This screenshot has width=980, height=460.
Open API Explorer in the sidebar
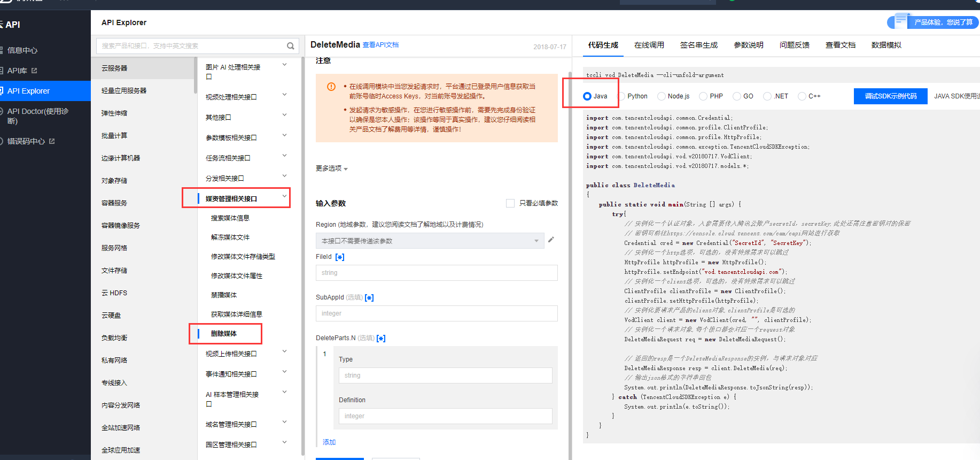coord(28,91)
